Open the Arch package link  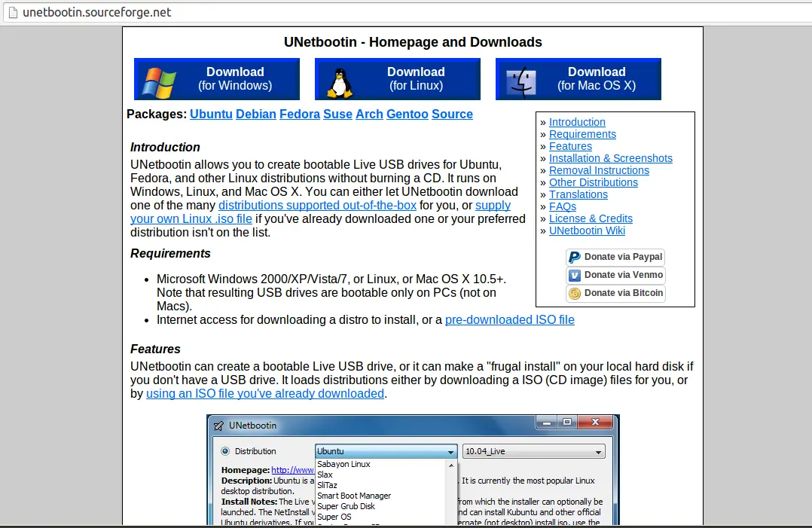(x=369, y=114)
